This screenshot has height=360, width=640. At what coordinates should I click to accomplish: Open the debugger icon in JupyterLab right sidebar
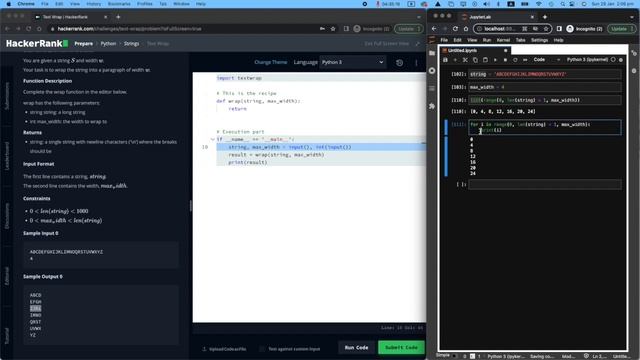tap(634, 71)
